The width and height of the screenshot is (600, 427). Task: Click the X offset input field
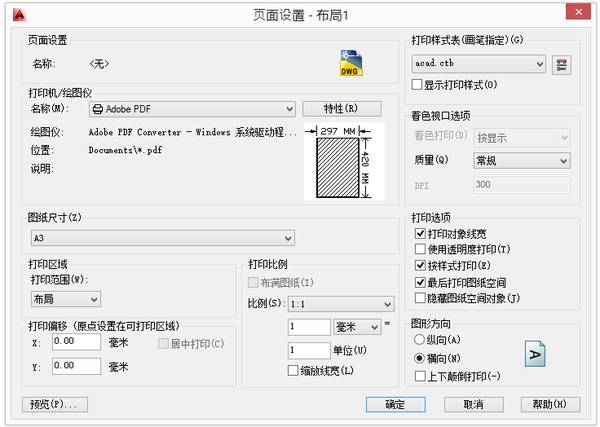click(77, 341)
